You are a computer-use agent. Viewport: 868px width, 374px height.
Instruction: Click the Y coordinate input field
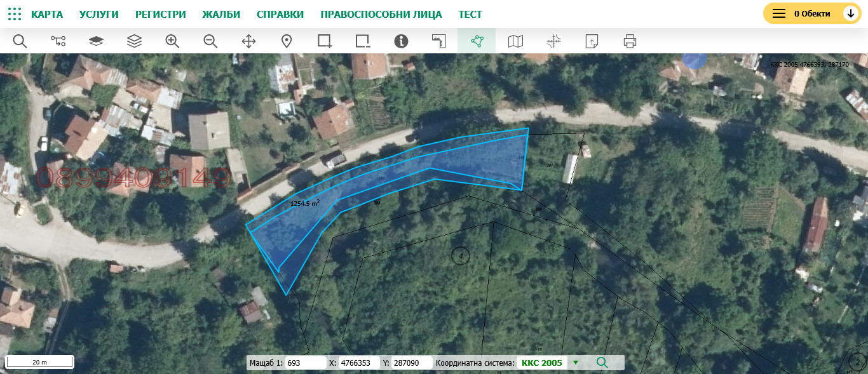click(x=412, y=363)
